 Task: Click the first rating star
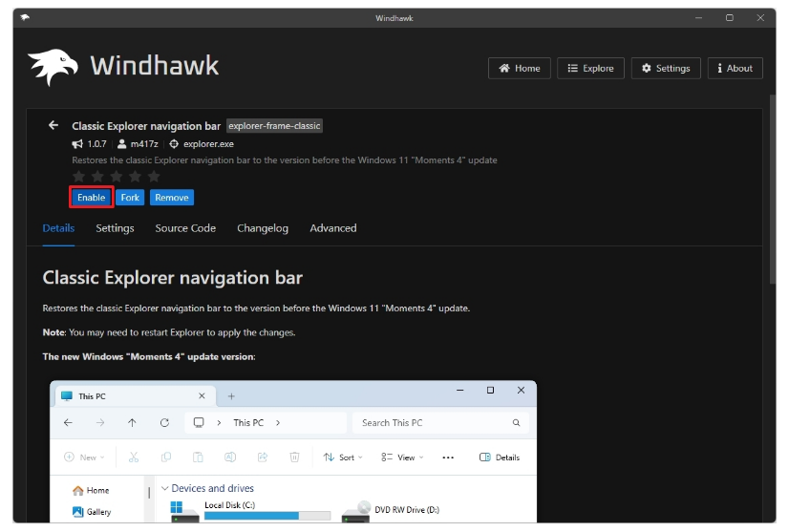coord(79,177)
